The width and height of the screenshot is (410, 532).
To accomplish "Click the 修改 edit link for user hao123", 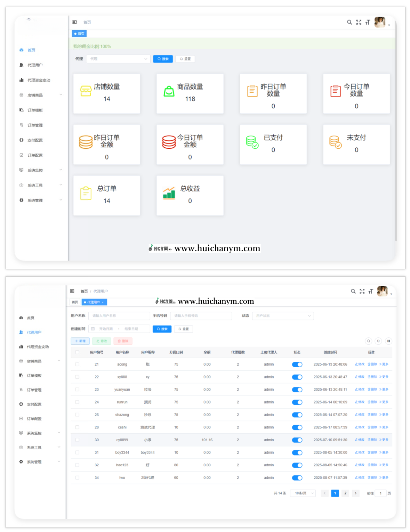I will (x=360, y=465).
